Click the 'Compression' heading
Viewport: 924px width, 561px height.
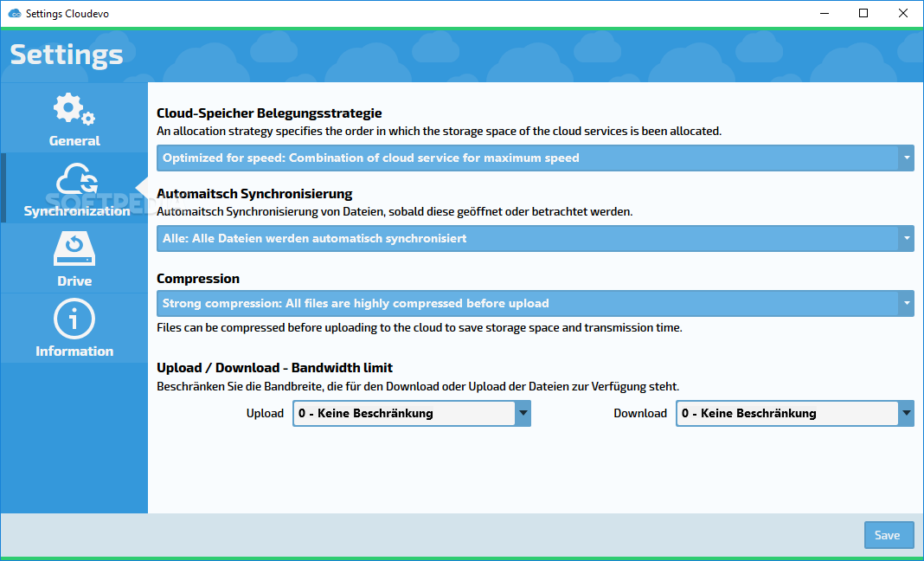[198, 279]
